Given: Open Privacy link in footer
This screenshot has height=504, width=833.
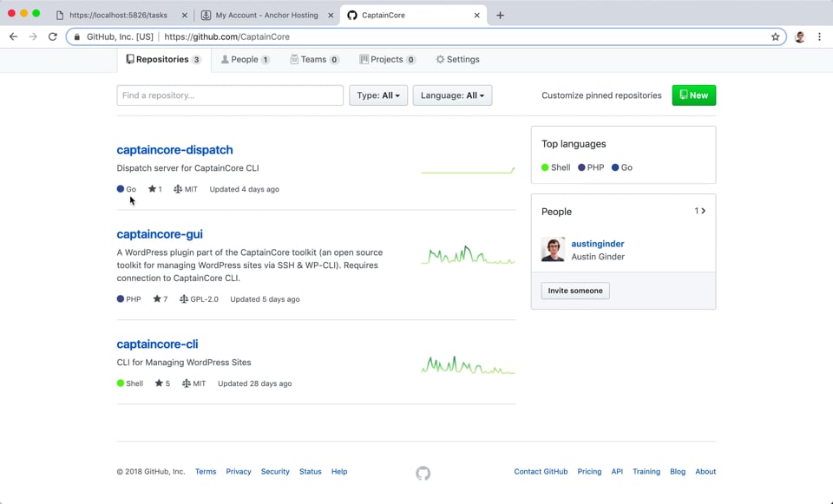Looking at the screenshot, I should [238, 472].
